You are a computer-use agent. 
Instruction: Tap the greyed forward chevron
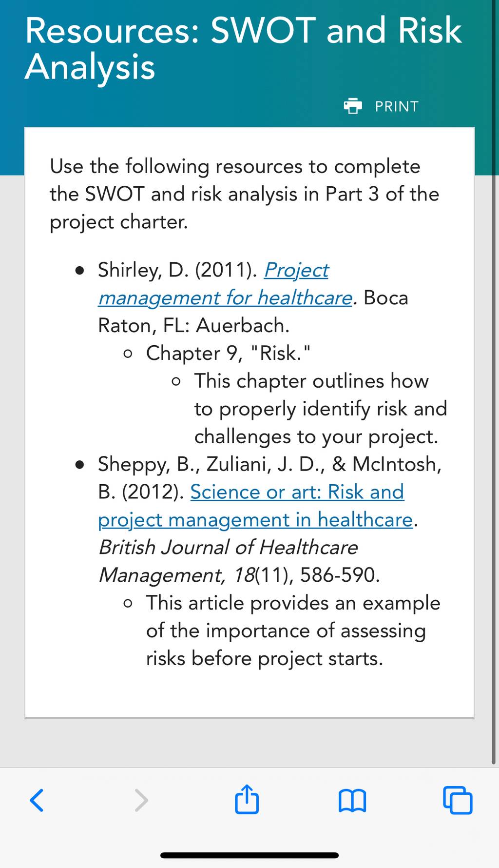tap(141, 800)
